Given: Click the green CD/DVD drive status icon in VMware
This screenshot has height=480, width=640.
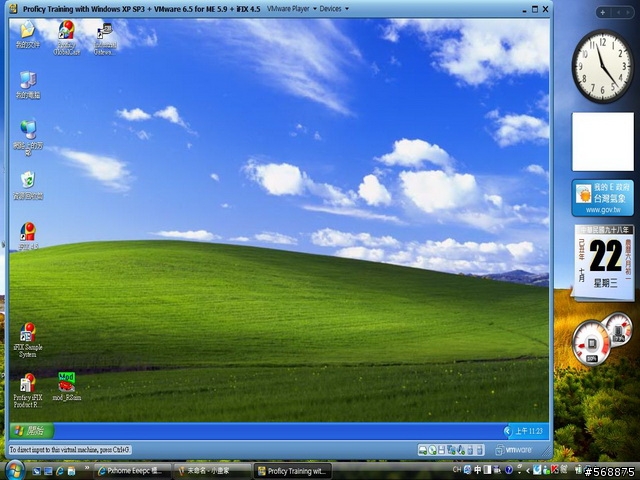Looking at the screenshot, I should point(432,450).
